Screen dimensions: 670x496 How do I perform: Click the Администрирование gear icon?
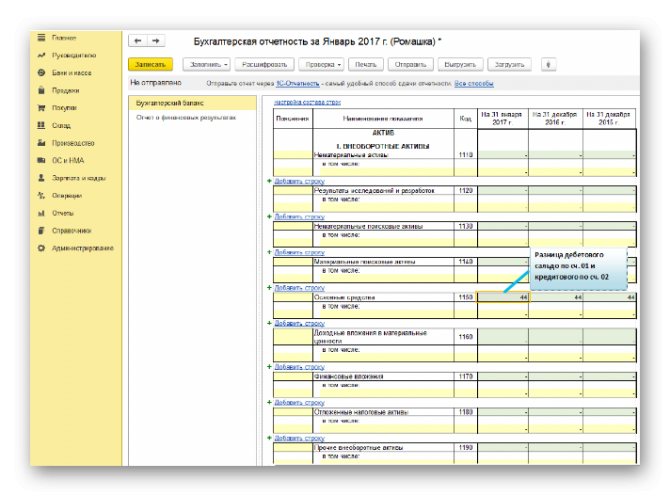[x=41, y=248]
